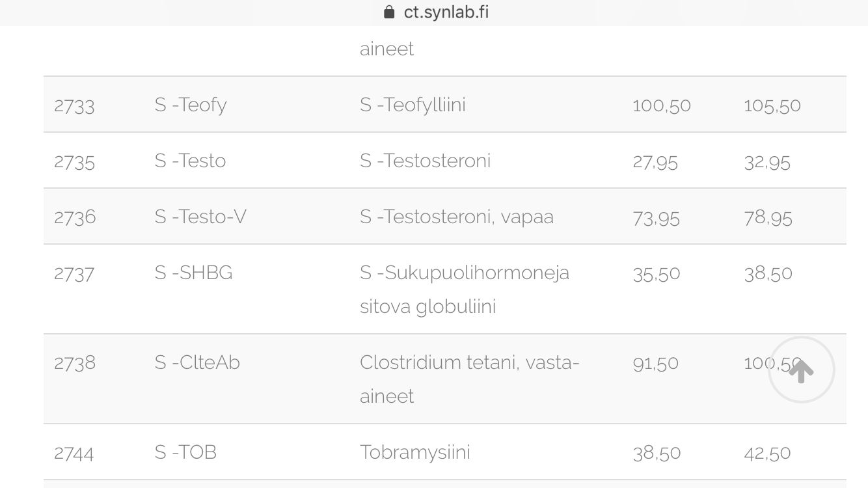Click the scroll-to-top arrow button
Screen dimensions: 868x488
[x=801, y=370]
